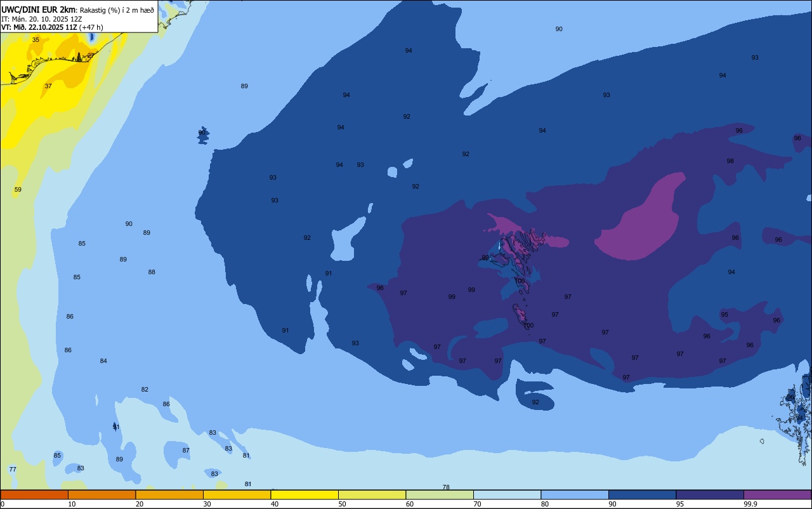This screenshot has width=812, height=509.
Task: Choose the pale yellow 50–60 legend swatch
Action: click(x=372, y=494)
